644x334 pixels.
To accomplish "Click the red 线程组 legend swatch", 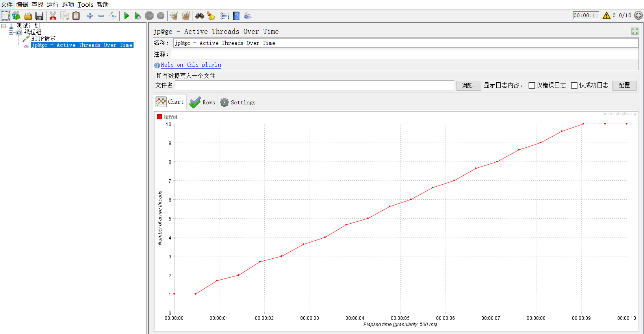I will pos(160,117).
